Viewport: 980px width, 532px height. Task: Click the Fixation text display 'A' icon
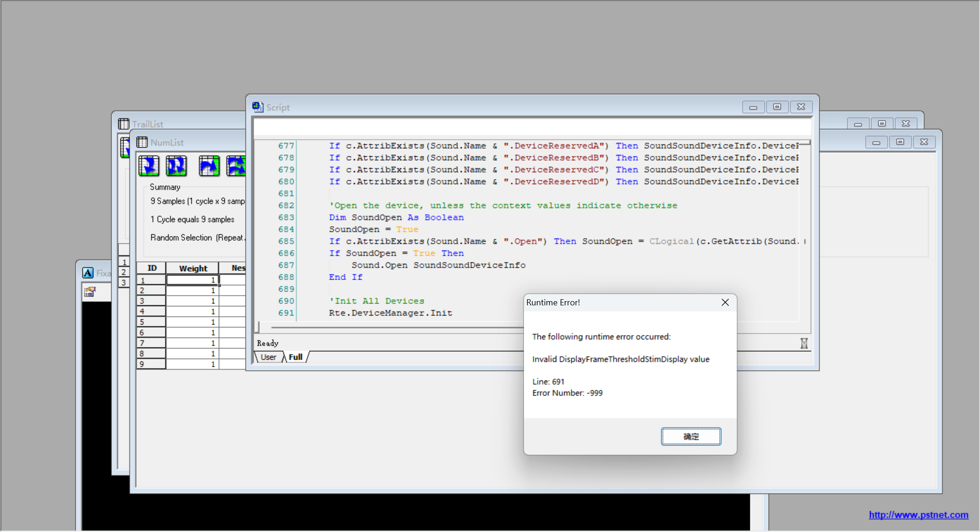[88, 273]
